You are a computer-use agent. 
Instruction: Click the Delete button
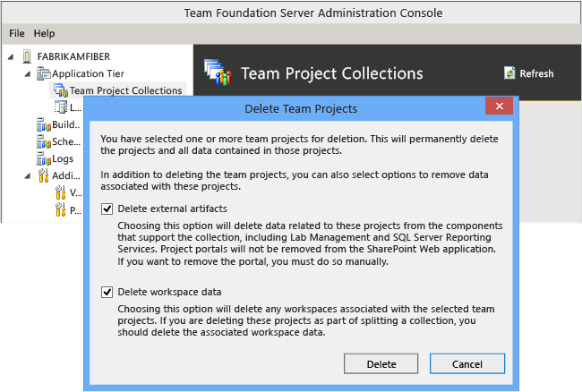tap(381, 364)
